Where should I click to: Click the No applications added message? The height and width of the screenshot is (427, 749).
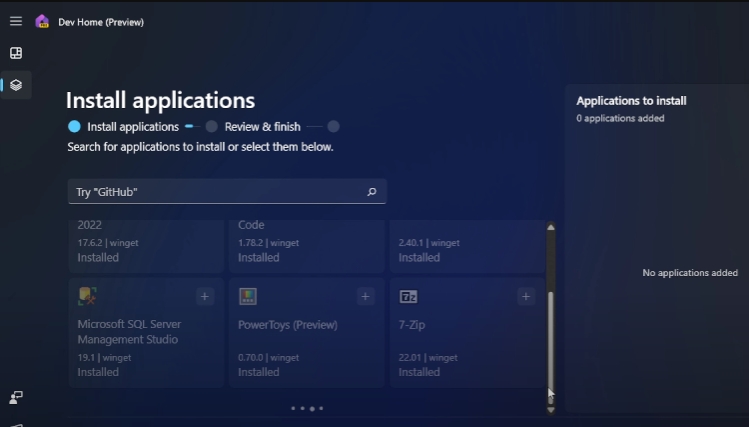[690, 273]
